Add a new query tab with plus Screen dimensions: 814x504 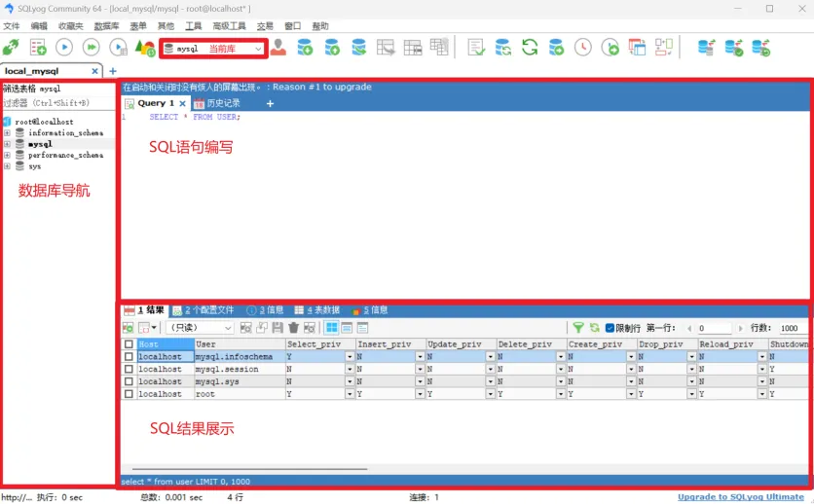pos(270,104)
